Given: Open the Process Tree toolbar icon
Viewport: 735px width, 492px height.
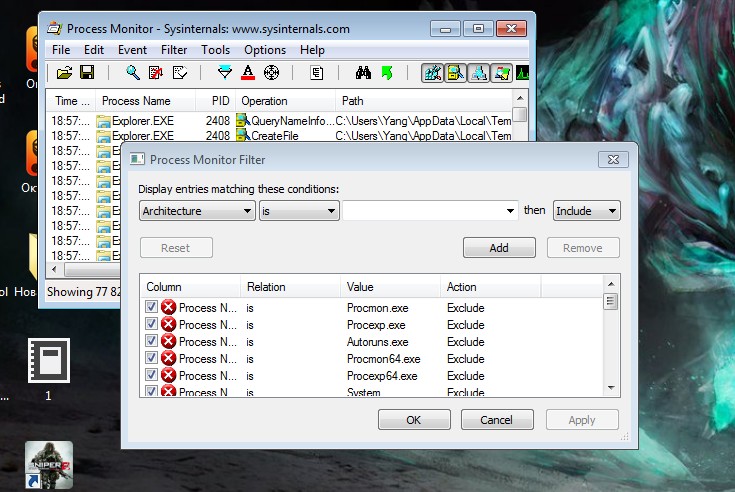Looking at the screenshot, I should [317, 73].
